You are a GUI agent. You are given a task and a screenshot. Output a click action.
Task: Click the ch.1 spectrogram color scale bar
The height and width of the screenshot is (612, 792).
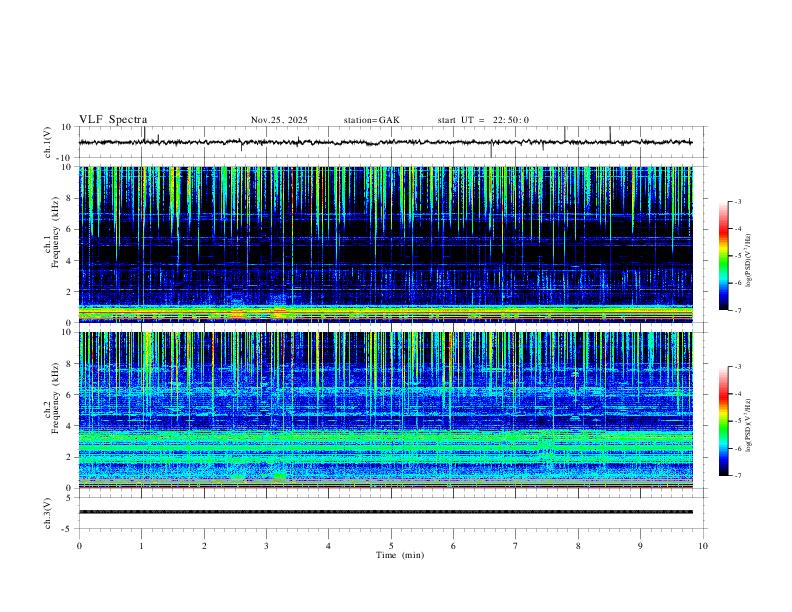point(723,256)
